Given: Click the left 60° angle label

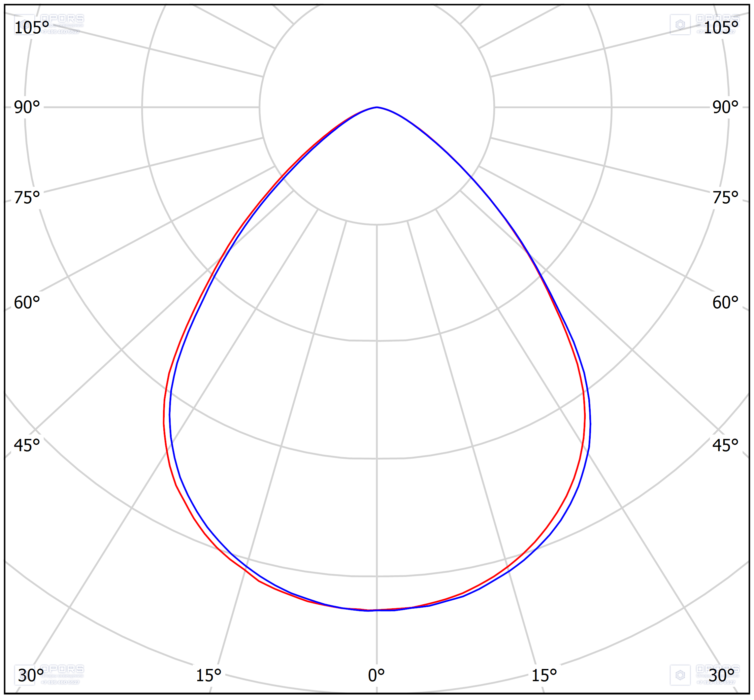Looking at the screenshot, I should pos(26,303).
